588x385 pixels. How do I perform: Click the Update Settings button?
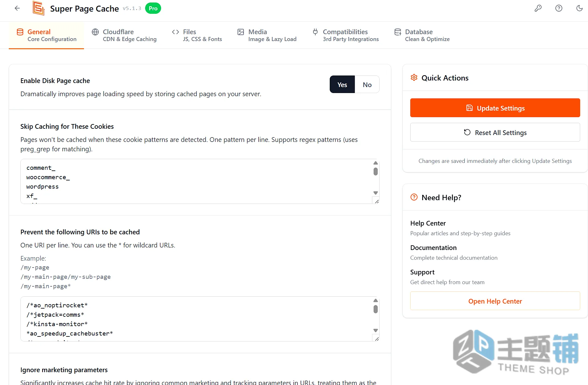[x=495, y=108]
